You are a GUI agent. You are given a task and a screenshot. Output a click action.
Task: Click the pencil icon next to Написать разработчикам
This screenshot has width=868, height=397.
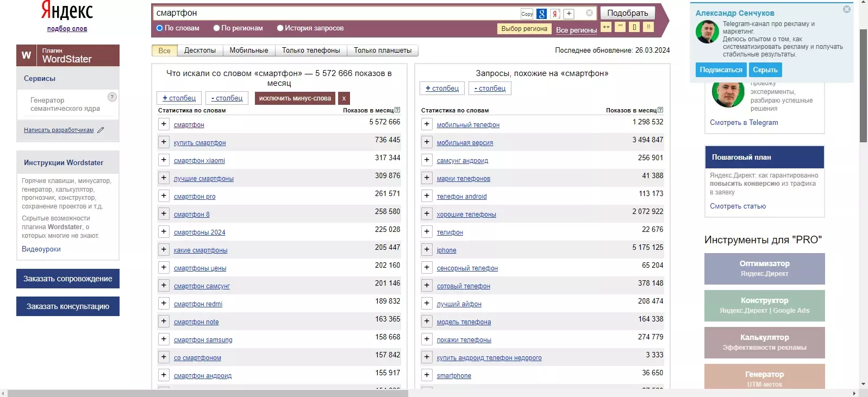(101, 130)
